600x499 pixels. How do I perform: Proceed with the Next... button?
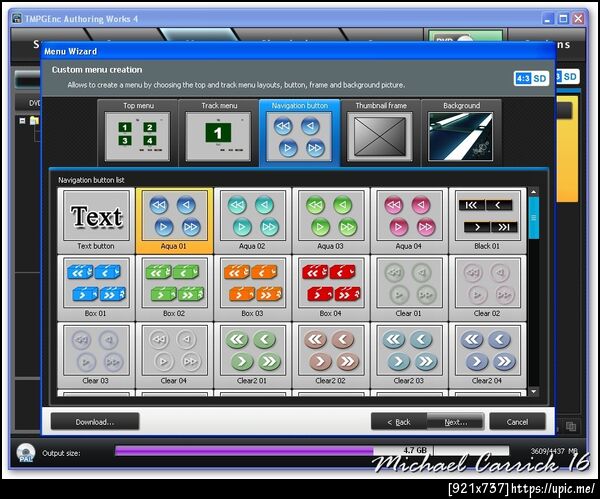pos(456,422)
